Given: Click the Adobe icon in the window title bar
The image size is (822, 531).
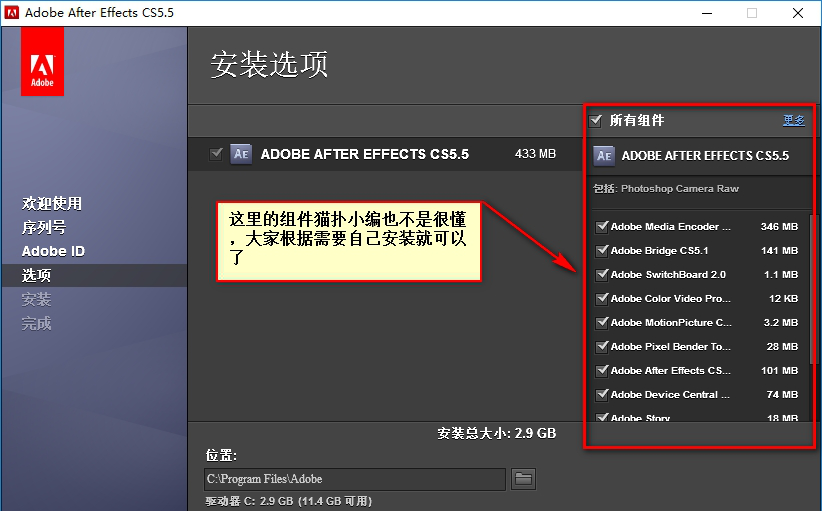Looking at the screenshot, I should [11, 13].
